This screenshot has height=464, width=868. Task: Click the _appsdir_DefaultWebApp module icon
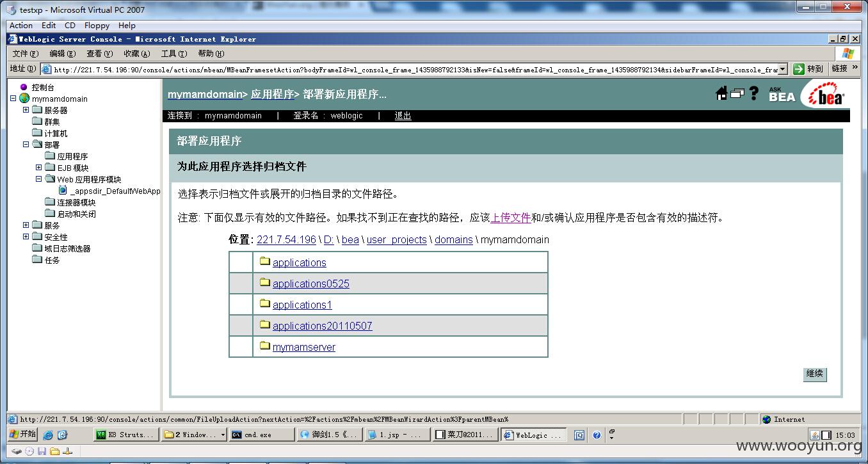click(63, 190)
